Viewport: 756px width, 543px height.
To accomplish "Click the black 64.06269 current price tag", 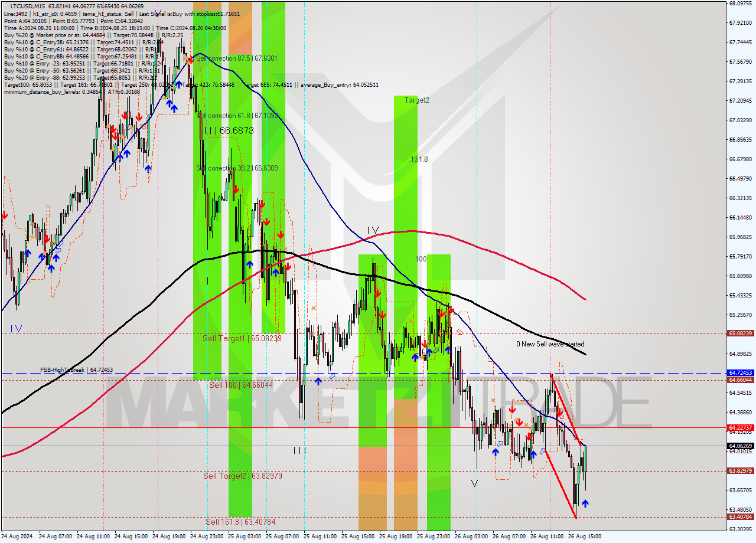I will coord(741,446).
